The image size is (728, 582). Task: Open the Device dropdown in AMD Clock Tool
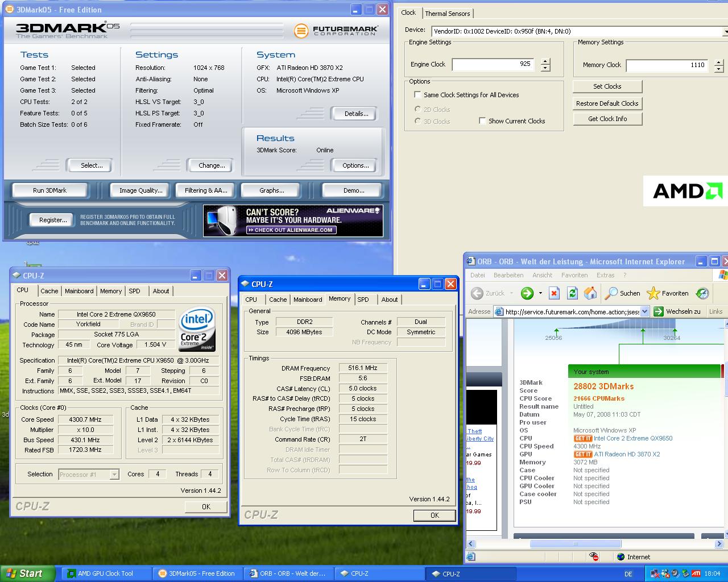[726, 31]
